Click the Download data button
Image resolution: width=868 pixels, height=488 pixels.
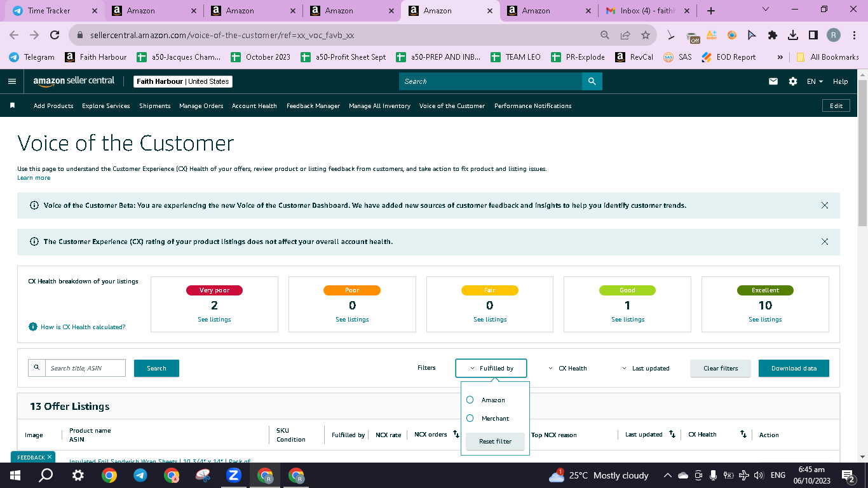(794, 369)
